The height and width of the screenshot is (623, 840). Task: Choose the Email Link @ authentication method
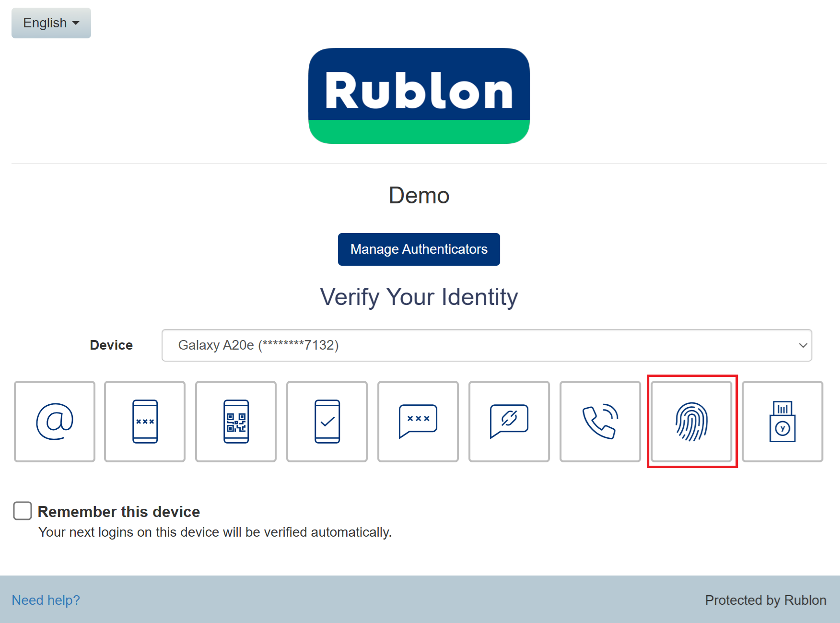click(x=55, y=422)
